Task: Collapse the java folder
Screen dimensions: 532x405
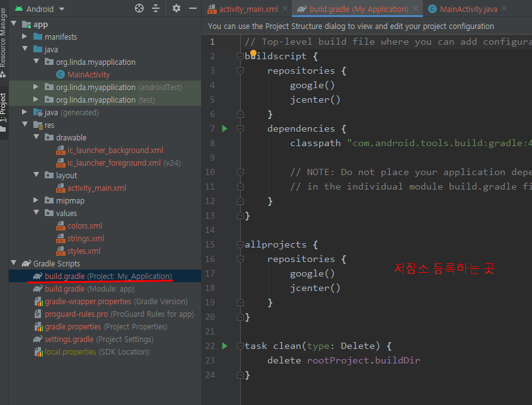Action: (x=25, y=48)
